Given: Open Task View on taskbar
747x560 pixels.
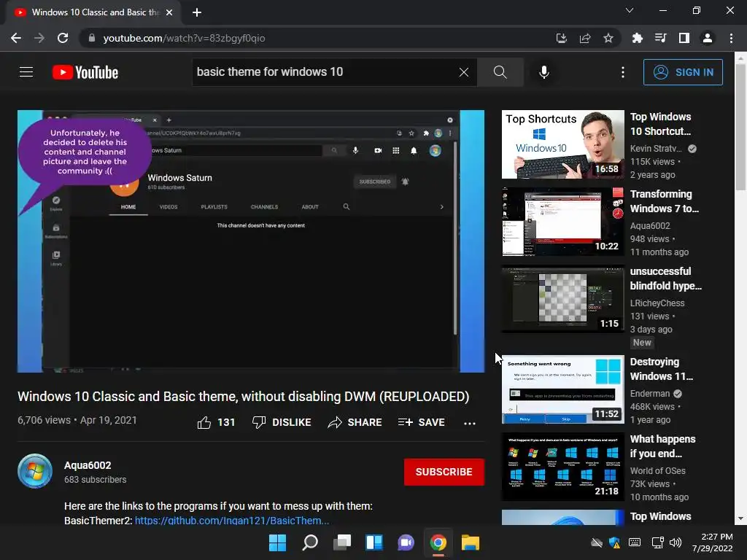Looking at the screenshot, I should click(342, 542).
